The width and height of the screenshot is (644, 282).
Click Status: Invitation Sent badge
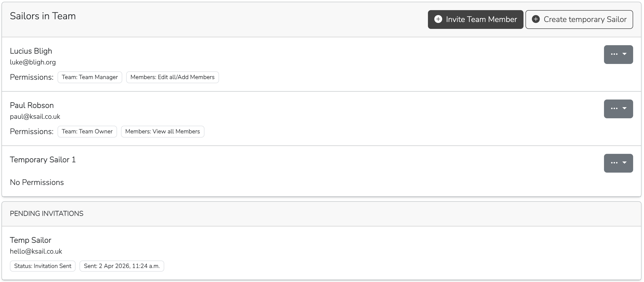tap(42, 266)
